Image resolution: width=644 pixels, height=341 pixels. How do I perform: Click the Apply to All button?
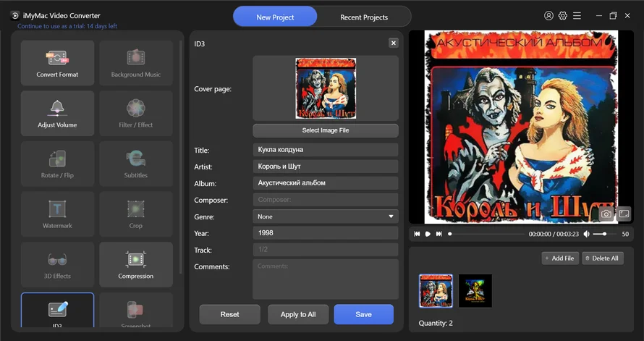(298, 314)
